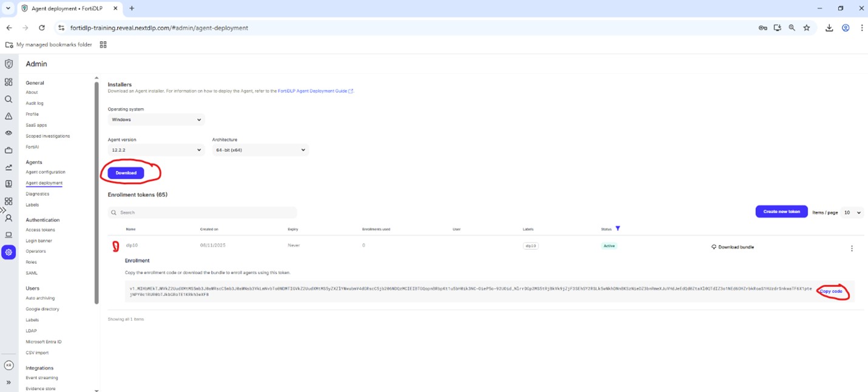Image resolution: width=868 pixels, height=392 pixels.
Task: Open the Items per page dropdown
Action: tap(853, 213)
